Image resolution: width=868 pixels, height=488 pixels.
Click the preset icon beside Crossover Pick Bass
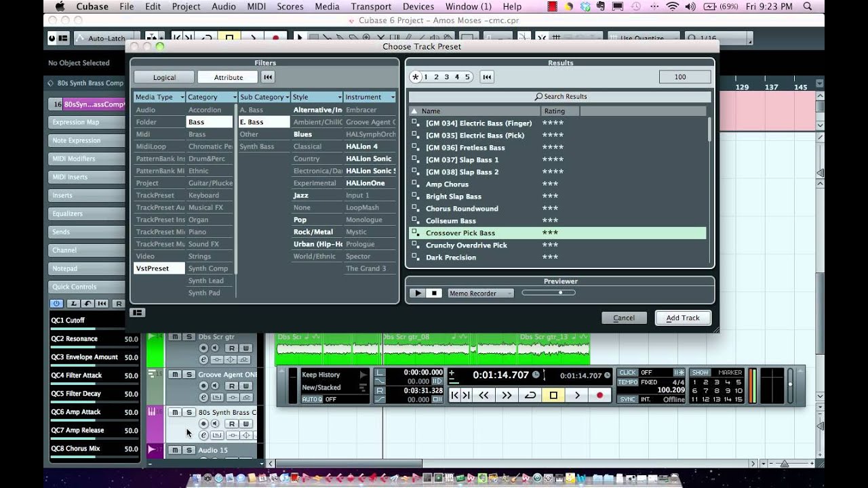tap(416, 233)
